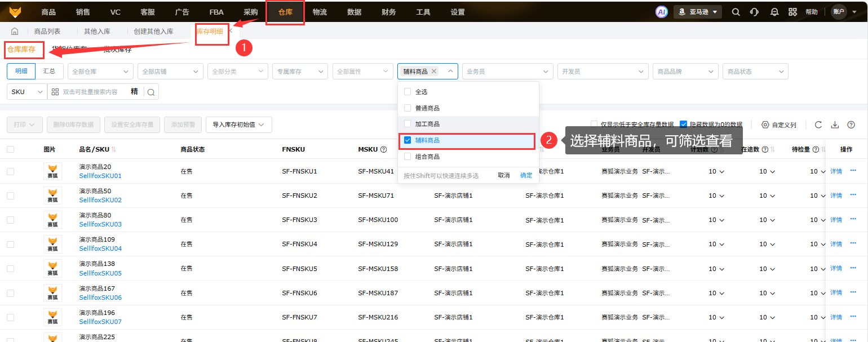Open the apps grid icon in header
This screenshot has width=868, height=342.
[x=792, y=12]
